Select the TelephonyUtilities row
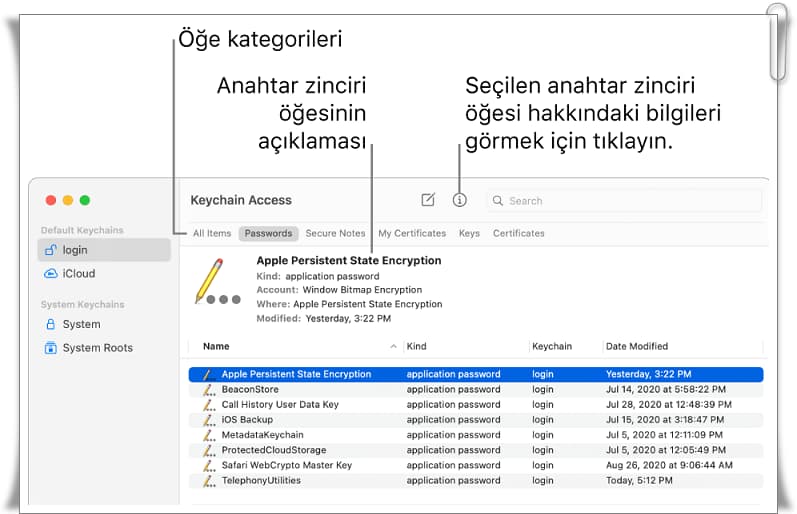 (x=476, y=480)
